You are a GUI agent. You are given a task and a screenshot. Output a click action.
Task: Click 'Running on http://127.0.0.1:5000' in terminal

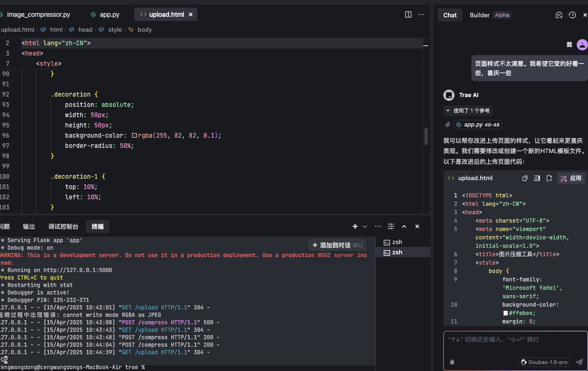click(x=60, y=270)
